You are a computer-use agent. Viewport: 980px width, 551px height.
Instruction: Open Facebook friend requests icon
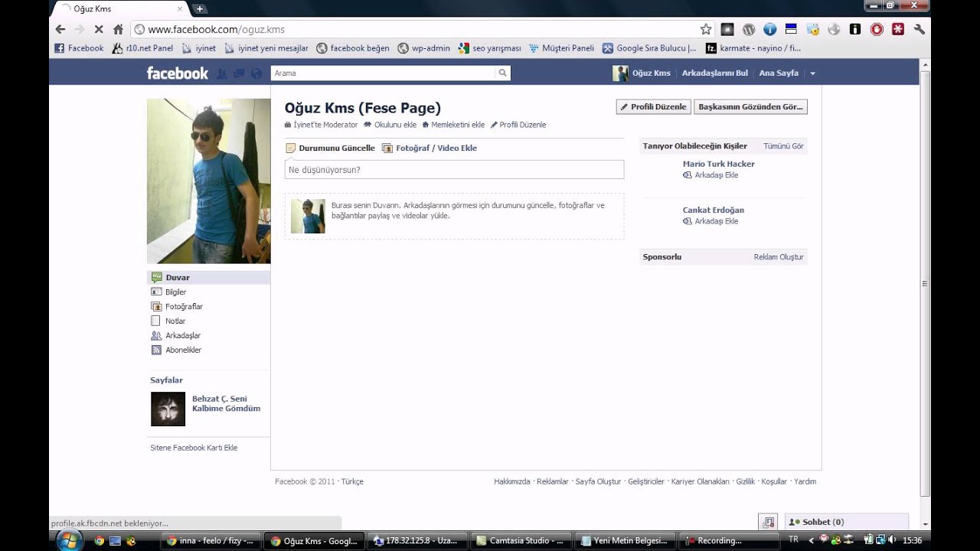point(222,73)
